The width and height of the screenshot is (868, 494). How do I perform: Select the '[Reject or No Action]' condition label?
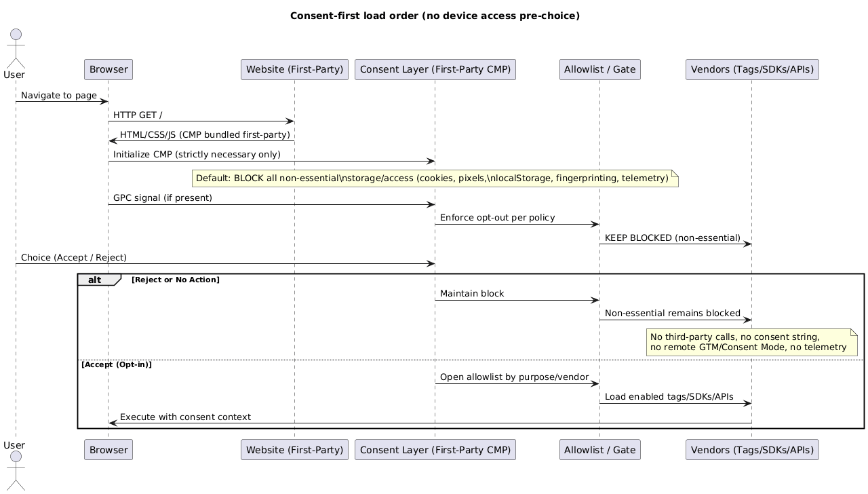[176, 280]
